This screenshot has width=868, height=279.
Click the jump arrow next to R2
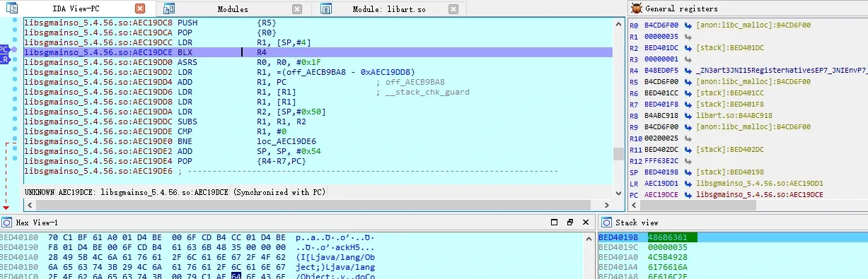(688, 48)
